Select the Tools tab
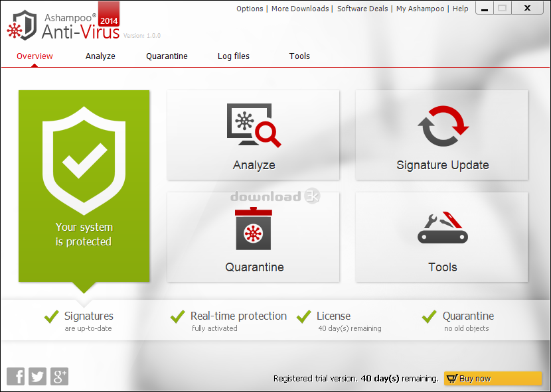This screenshot has width=551, height=392. pyautogui.click(x=299, y=56)
